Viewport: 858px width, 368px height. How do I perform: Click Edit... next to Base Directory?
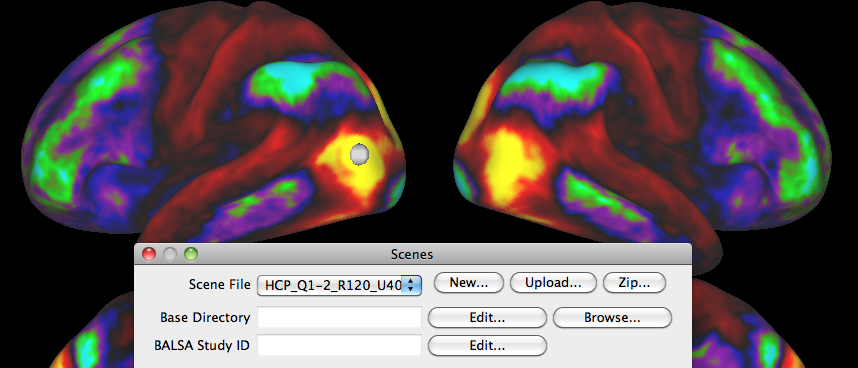tap(487, 318)
